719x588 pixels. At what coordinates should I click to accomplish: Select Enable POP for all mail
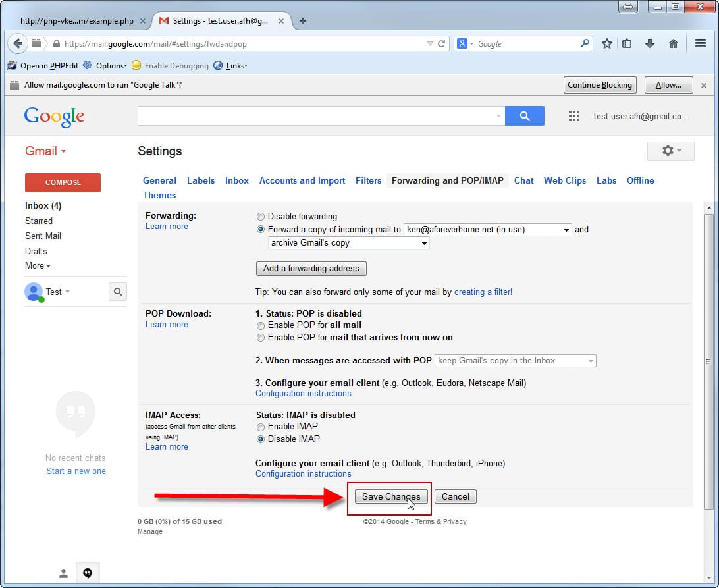coord(261,325)
